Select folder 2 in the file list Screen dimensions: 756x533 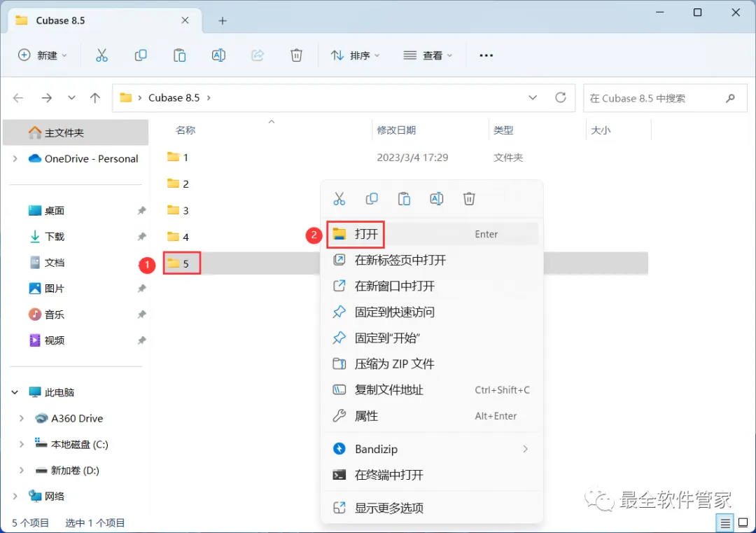[178, 184]
